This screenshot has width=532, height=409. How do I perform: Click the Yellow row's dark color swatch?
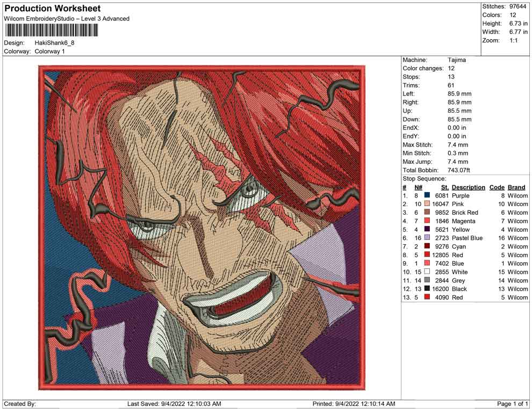click(x=427, y=229)
